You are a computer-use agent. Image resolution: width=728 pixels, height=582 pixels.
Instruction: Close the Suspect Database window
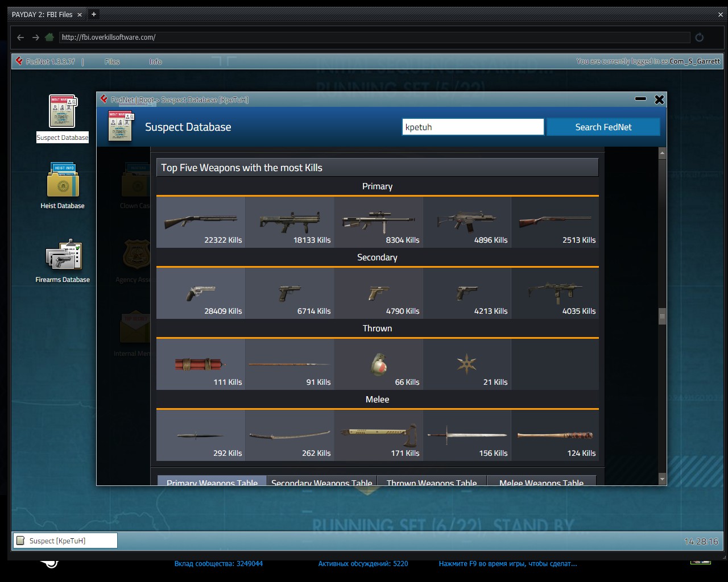click(x=659, y=99)
